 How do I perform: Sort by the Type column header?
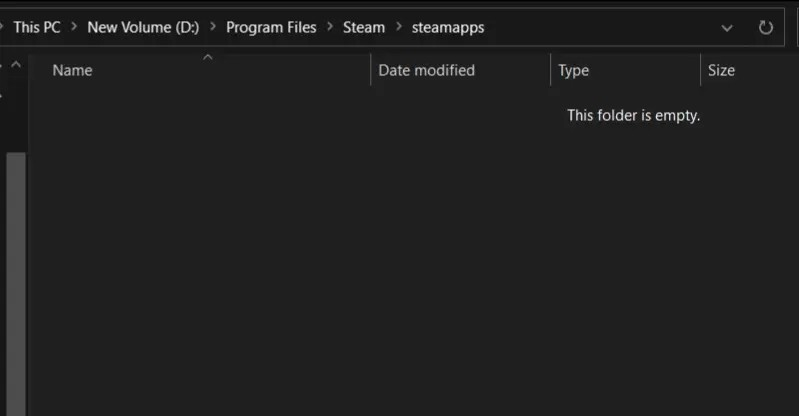point(573,70)
